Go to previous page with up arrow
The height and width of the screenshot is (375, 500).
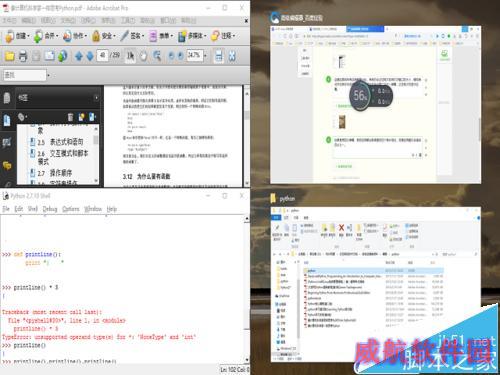coord(79,56)
